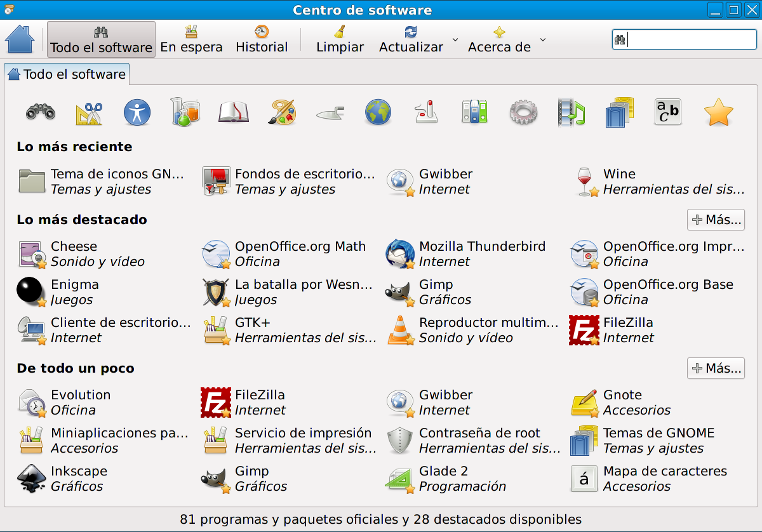Click the Home house icon in toolbar
Viewport: 762px width, 532px height.
(20, 39)
